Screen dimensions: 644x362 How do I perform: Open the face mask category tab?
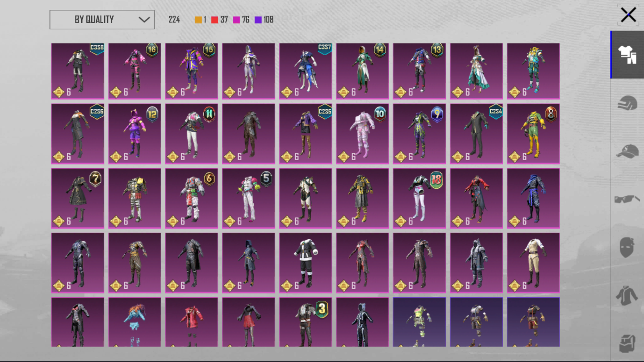tap(627, 247)
